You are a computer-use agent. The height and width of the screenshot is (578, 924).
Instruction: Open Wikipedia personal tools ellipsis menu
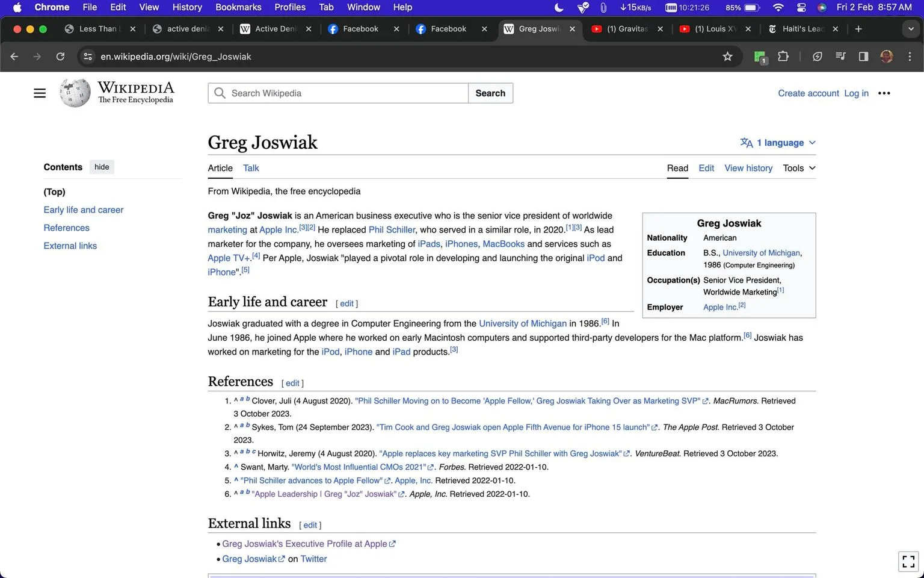click(884, 93)
